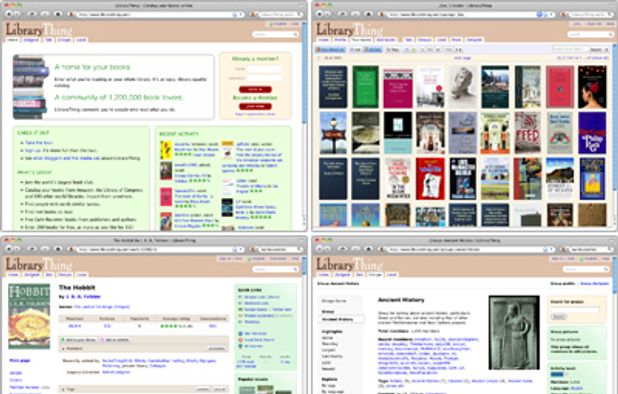Open the FEED book cover

(527, 133)
